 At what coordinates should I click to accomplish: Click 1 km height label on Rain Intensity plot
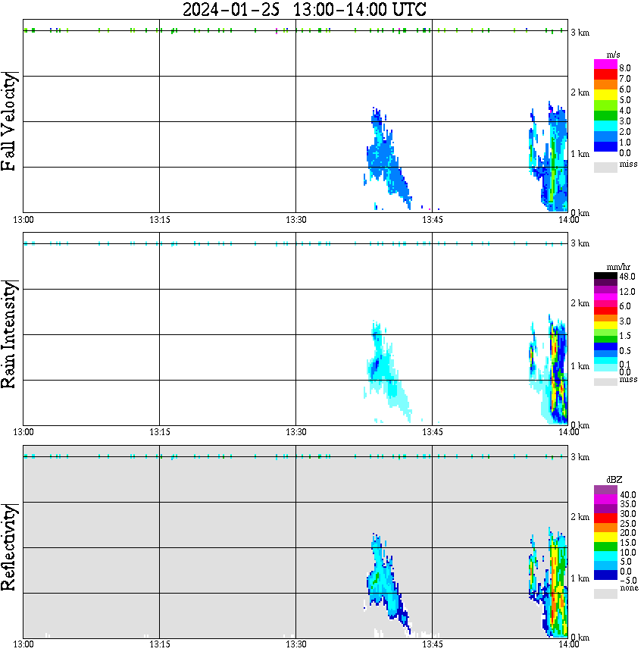pos(580,366)
